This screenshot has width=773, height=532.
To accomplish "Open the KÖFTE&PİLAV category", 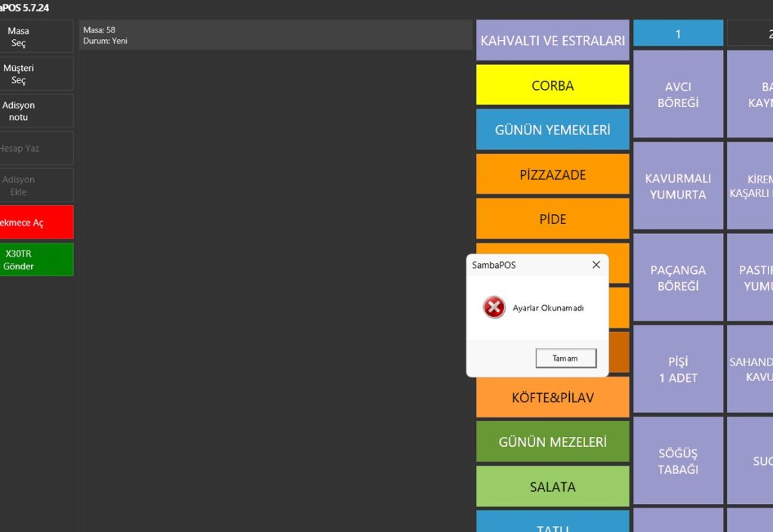I will (x=553, y=397).
